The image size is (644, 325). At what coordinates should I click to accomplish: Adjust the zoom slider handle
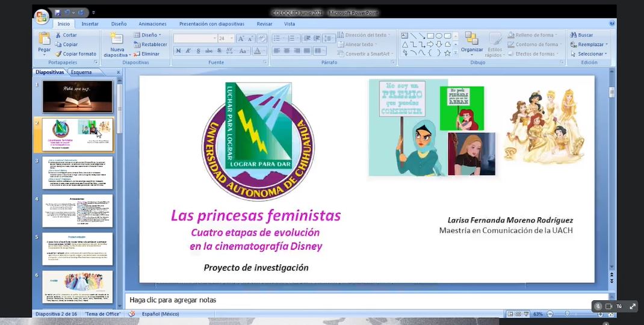pyautogui.click(x=567, y=314)
